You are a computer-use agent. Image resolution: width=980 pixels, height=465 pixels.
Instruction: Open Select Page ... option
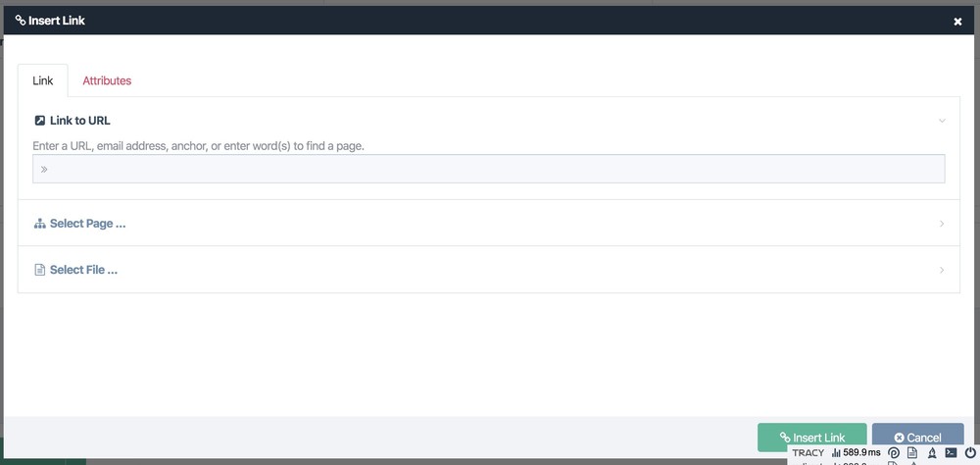click(87, 224)
